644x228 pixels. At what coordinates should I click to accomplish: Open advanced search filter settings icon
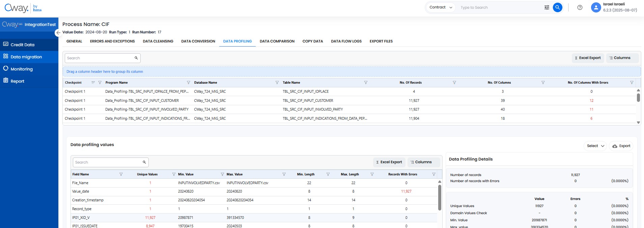tap(547, 7)
